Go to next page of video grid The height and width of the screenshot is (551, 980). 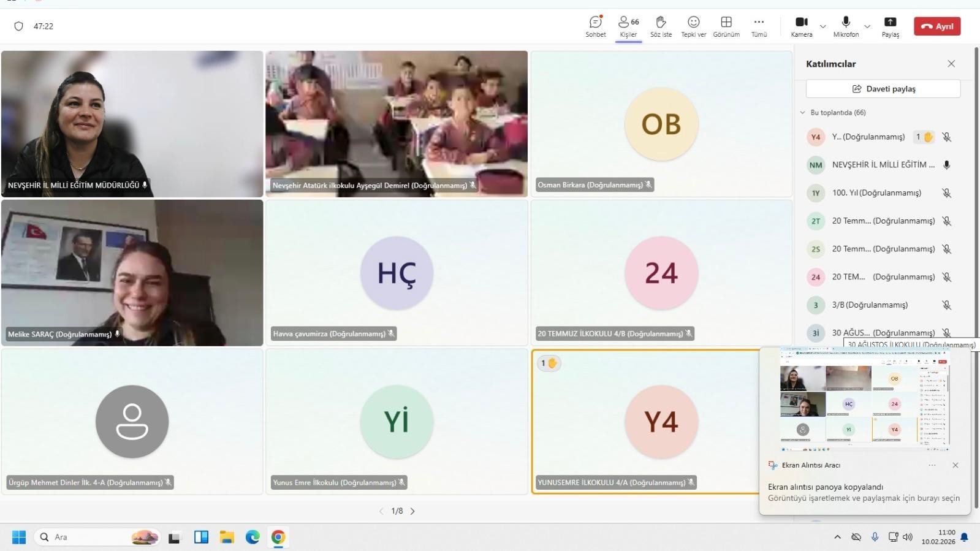[x=412, y=511]
